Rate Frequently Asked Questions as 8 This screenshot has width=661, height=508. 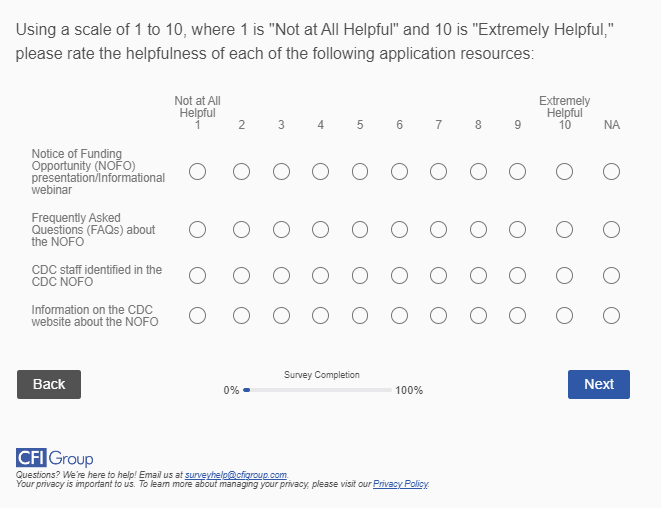point(478,230)
